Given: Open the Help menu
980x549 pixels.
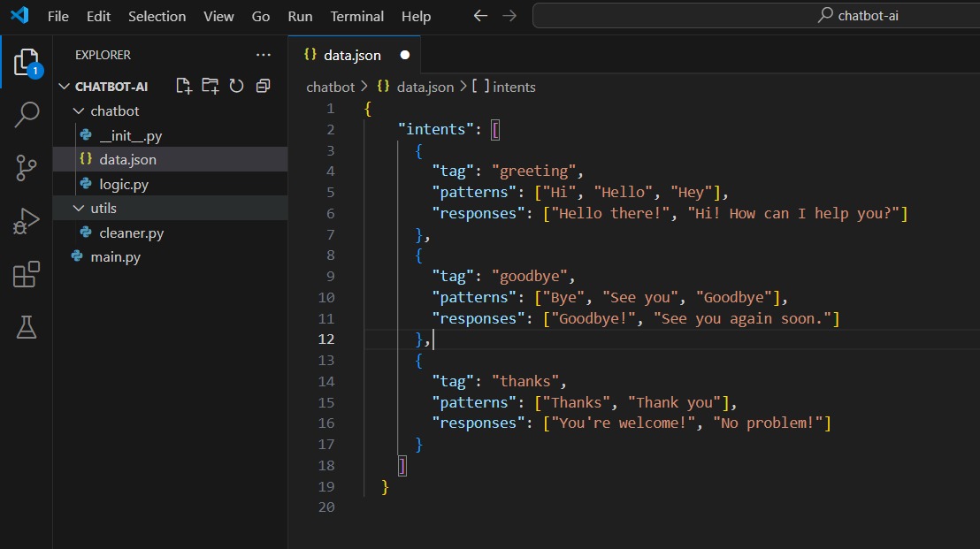Looking at the screenshot, I should pyautogui.click(x=417, y=16).
